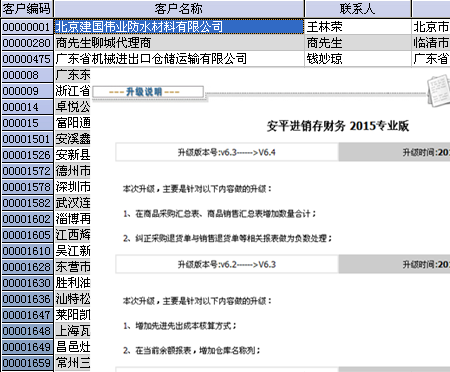Select customer code 000008
Viewport: 450px width, 372px height.
pyautogui.click(x=27, y=75)
